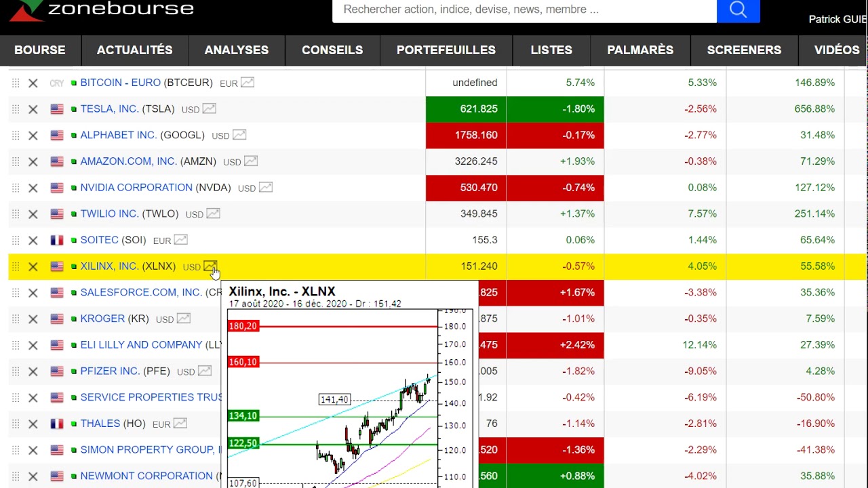
Task: Open the ALPHABET INC. quote link
Action: 119,135
